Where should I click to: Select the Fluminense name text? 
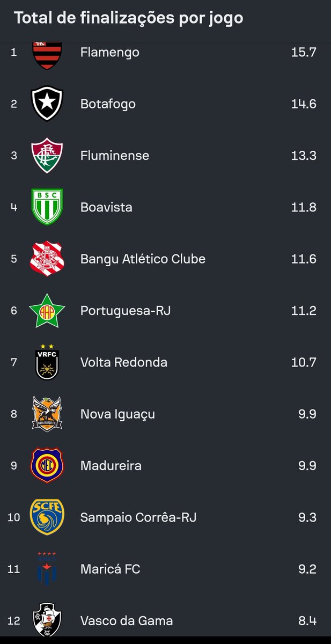(115, 156)
